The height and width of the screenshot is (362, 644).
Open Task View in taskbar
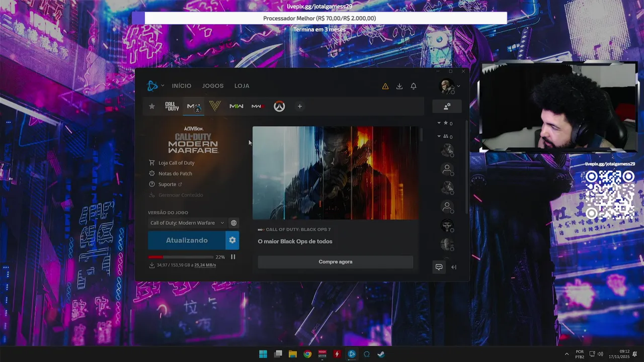point(278,354)
